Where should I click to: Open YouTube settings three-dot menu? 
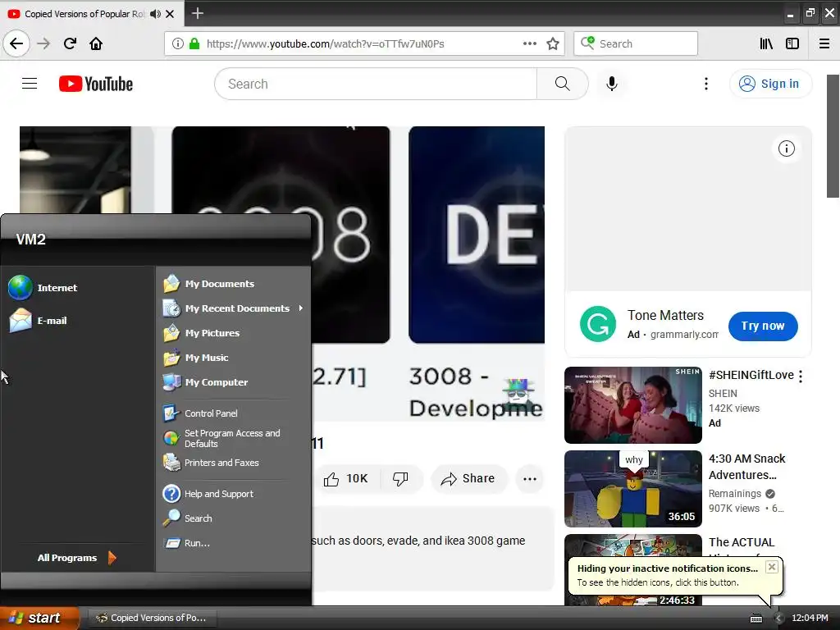tap(706, 84)
